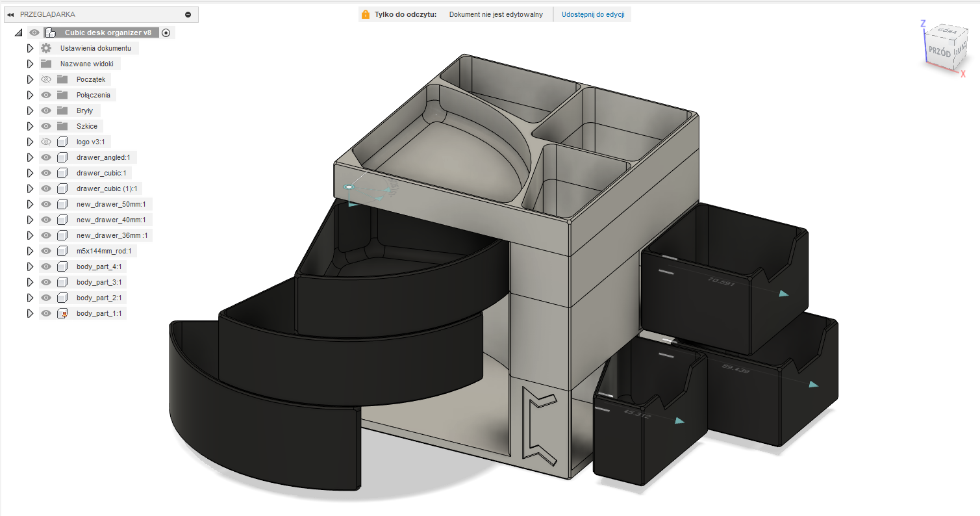This screenshot has height=516, width=980.
Task: Select the new_drawer_36mm :1 tree item
Action: [112, 235]
